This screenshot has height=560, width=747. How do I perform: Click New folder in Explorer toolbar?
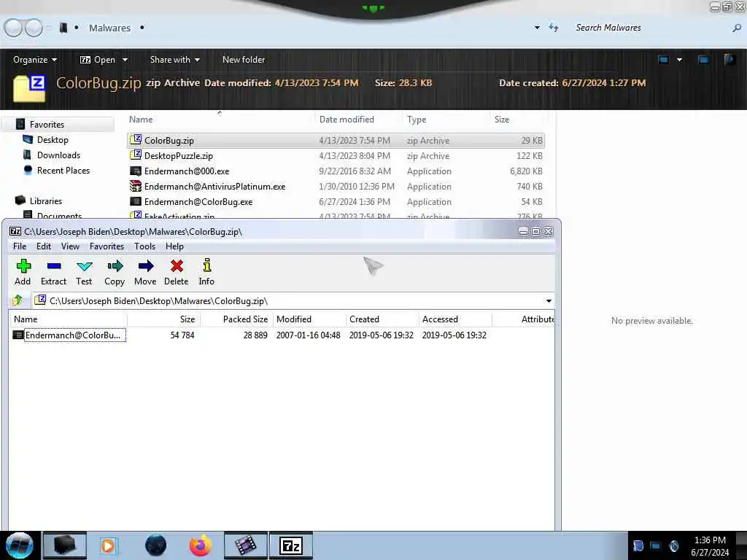(244, 60)
